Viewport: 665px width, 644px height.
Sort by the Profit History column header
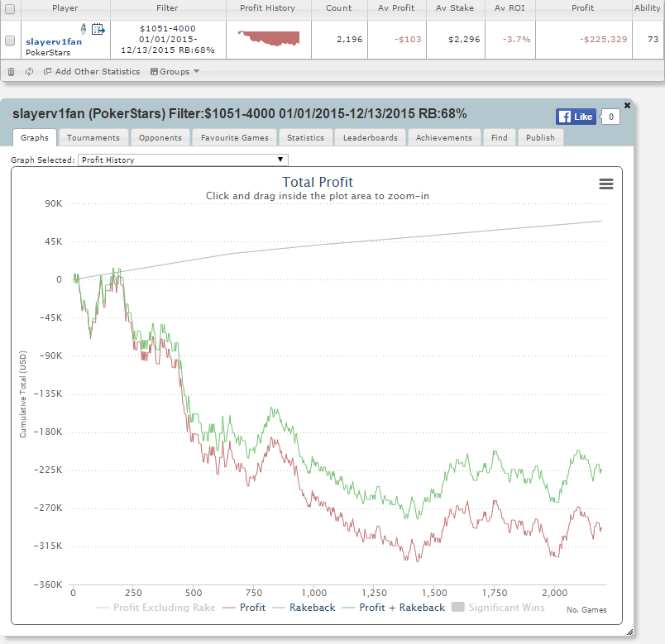click(x=268, y=8)
